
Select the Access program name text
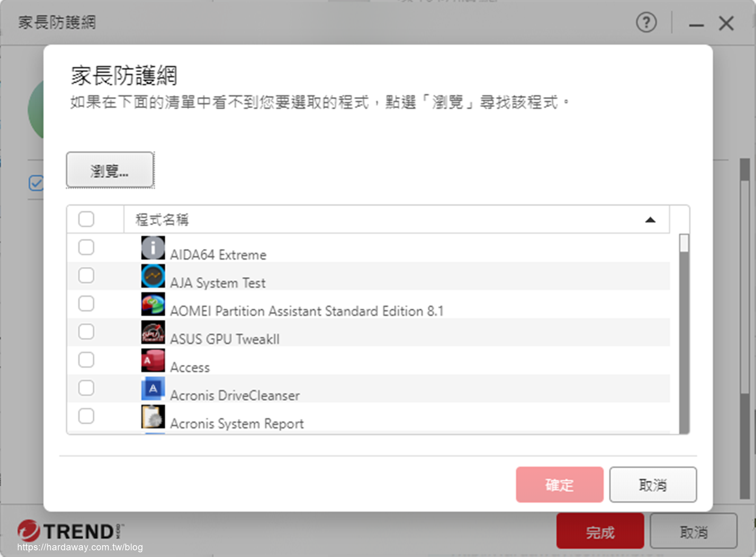pos(190,368)
